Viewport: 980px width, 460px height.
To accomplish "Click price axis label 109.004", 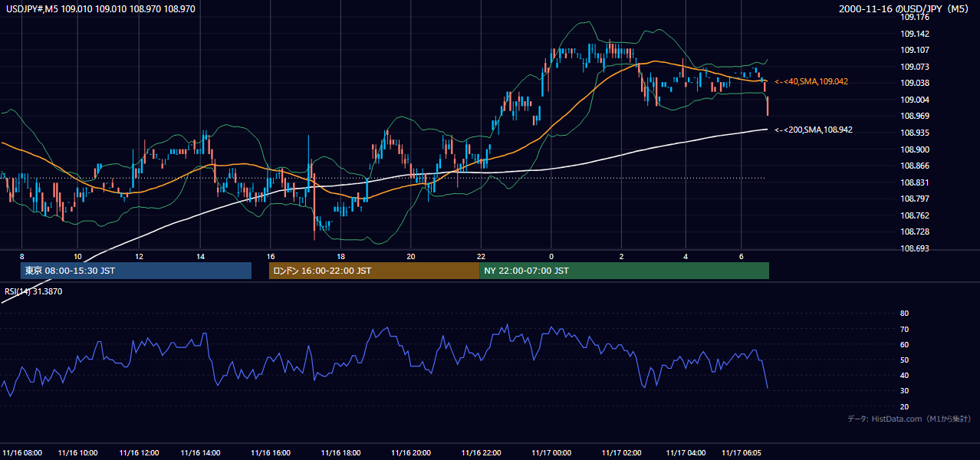I will point(915,100).
